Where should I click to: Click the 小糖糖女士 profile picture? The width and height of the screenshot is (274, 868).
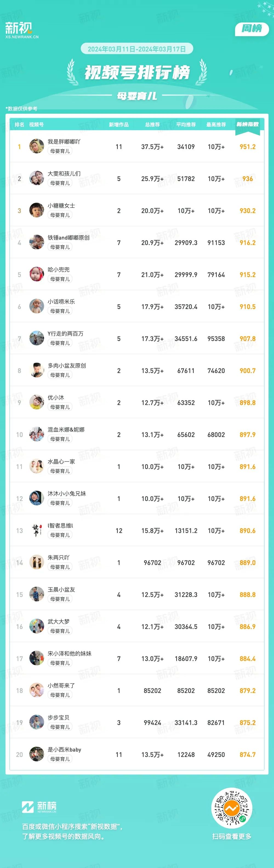point(36,210)
